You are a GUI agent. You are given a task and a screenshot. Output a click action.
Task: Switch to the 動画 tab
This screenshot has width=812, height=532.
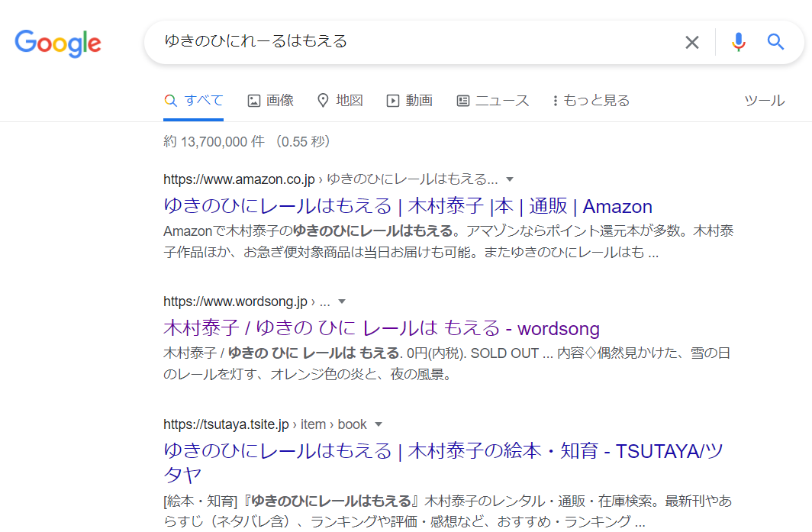(x=409, y=101)
